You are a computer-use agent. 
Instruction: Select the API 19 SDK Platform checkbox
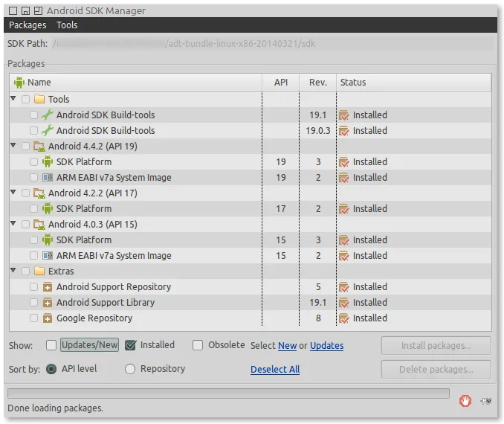33,162
